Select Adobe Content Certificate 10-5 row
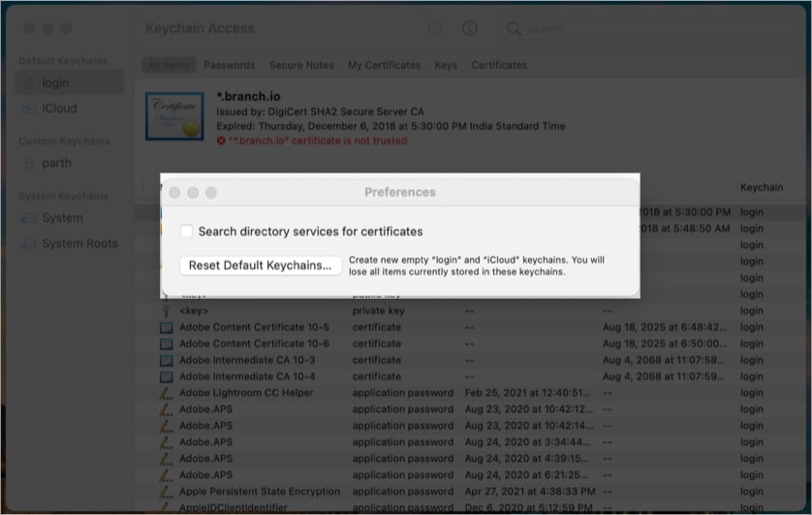The width and height of the screenshot is (812, 515). (x=471, y=328)
